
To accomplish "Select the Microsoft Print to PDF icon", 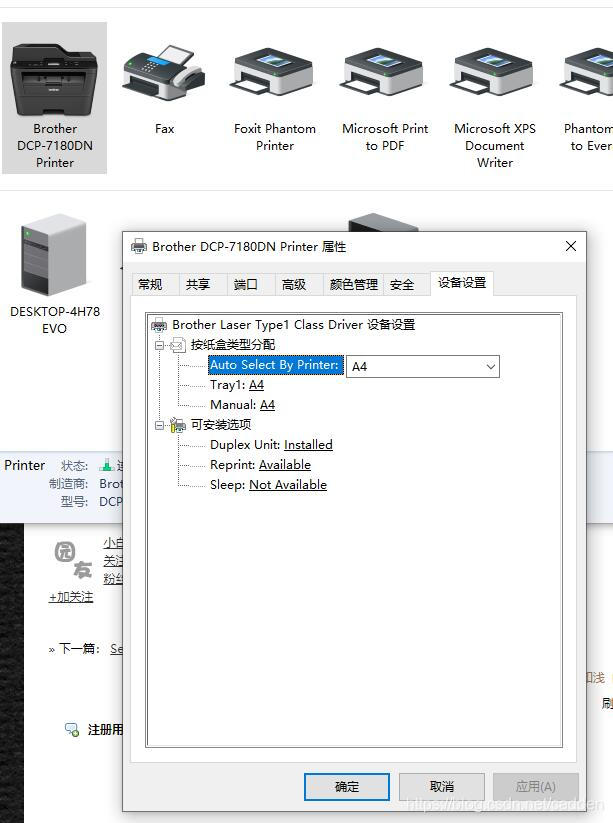I will [x=384, y=72].
